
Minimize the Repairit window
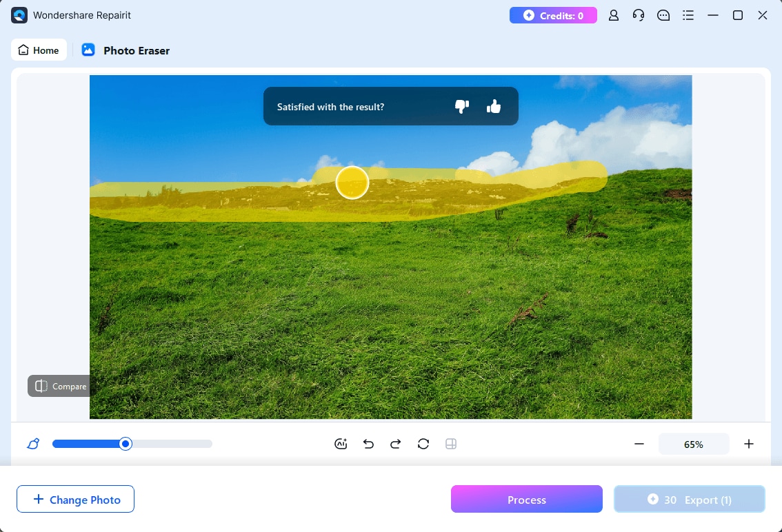coord(713,15)
